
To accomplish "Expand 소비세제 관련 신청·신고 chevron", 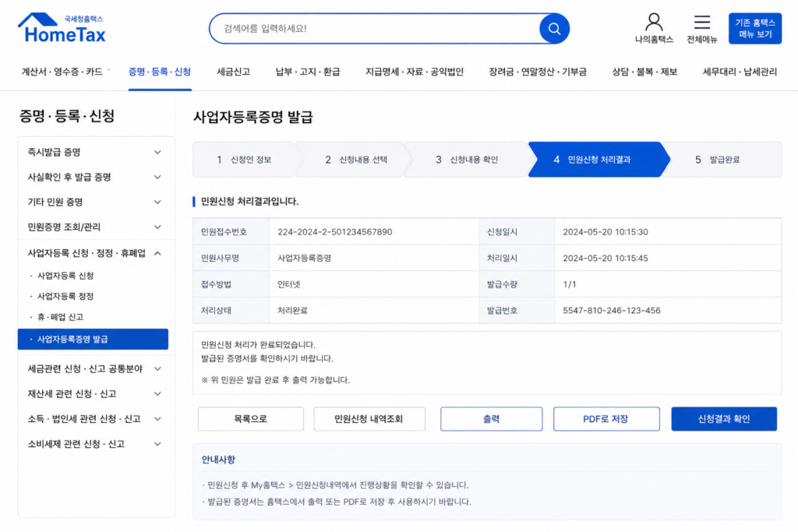I will pos(157,444).
